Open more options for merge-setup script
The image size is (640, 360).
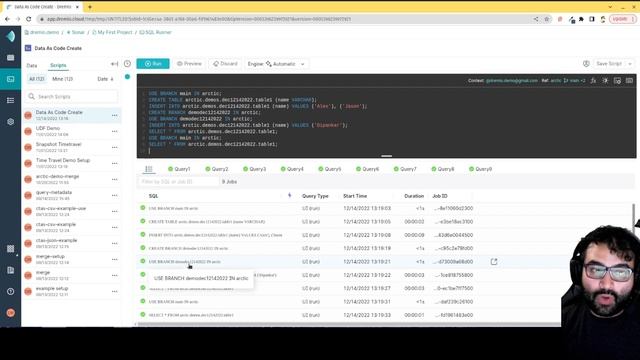(x=115, y=260)
